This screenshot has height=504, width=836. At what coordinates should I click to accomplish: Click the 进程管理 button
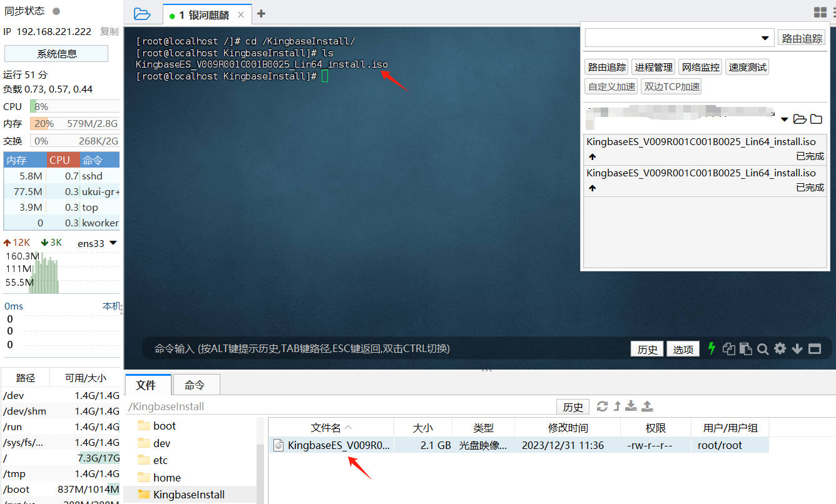coord(653,68)
